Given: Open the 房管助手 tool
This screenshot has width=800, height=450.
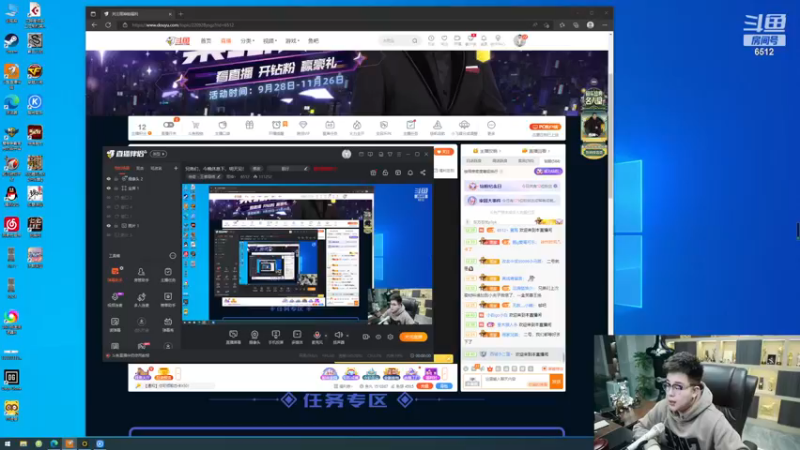Looking at the screenshot, I should [x=141, y=274].
